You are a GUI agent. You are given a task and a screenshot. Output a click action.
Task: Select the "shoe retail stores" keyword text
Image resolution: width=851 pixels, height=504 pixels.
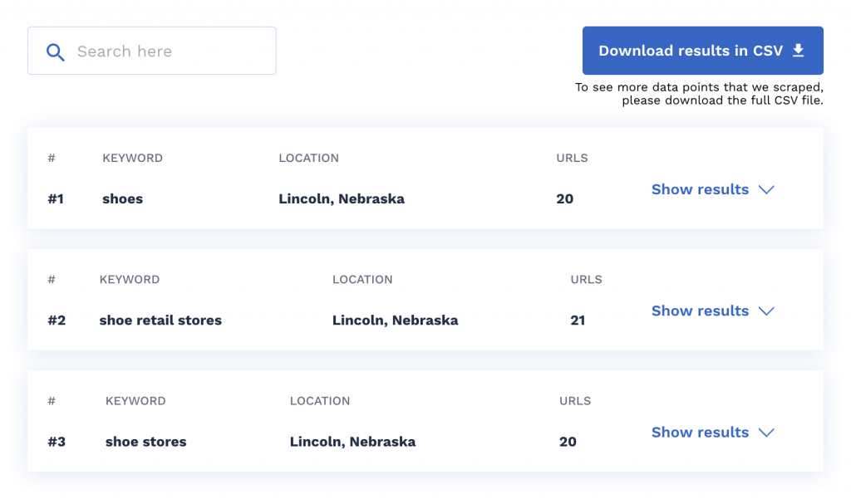click(160, 321)
